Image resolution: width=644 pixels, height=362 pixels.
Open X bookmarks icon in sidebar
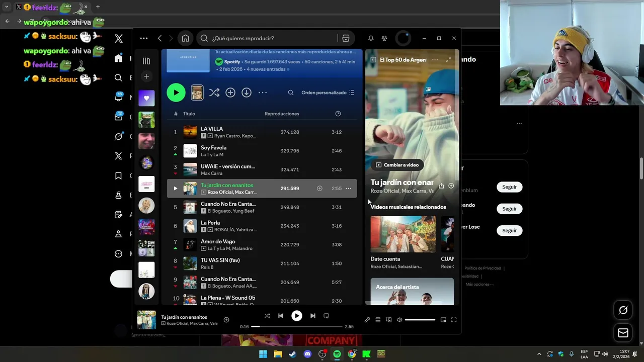coord(118,175)
